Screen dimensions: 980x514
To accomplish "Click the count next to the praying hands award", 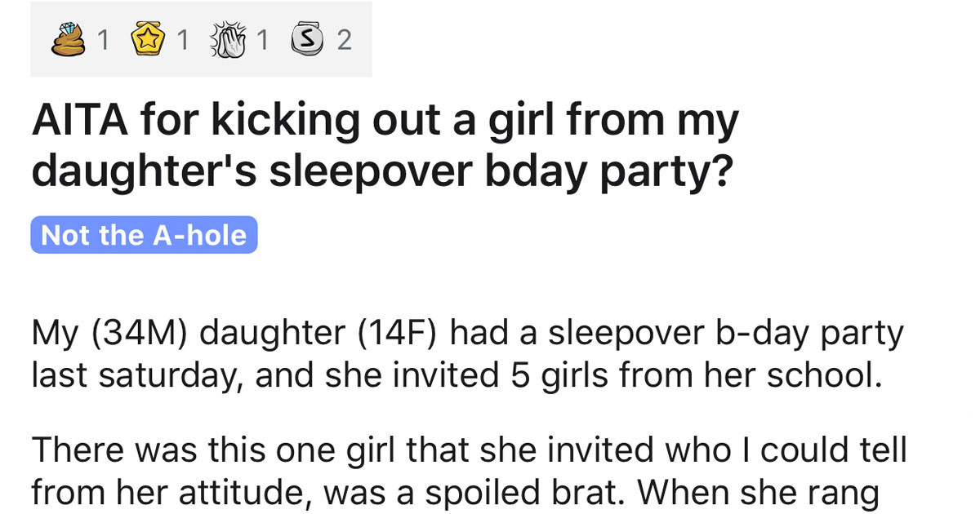I will click(264, 38).
